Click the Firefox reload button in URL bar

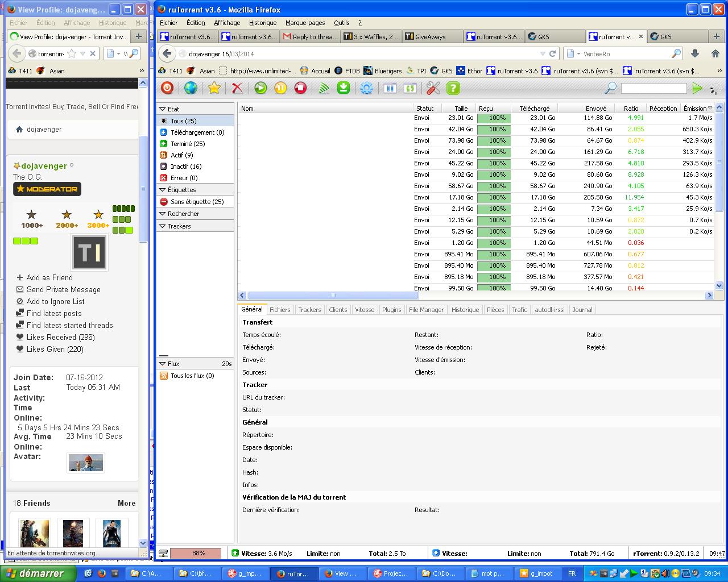(552, 53)
